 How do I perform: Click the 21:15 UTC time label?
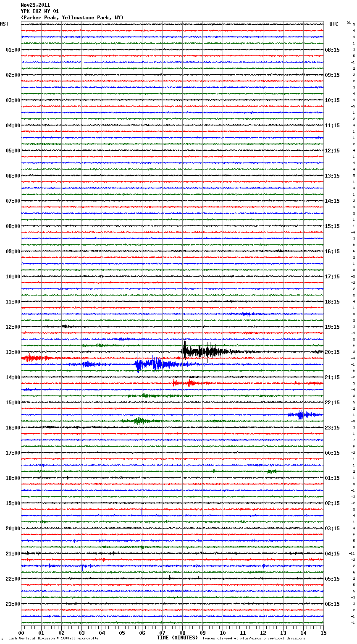click(332, 377)
